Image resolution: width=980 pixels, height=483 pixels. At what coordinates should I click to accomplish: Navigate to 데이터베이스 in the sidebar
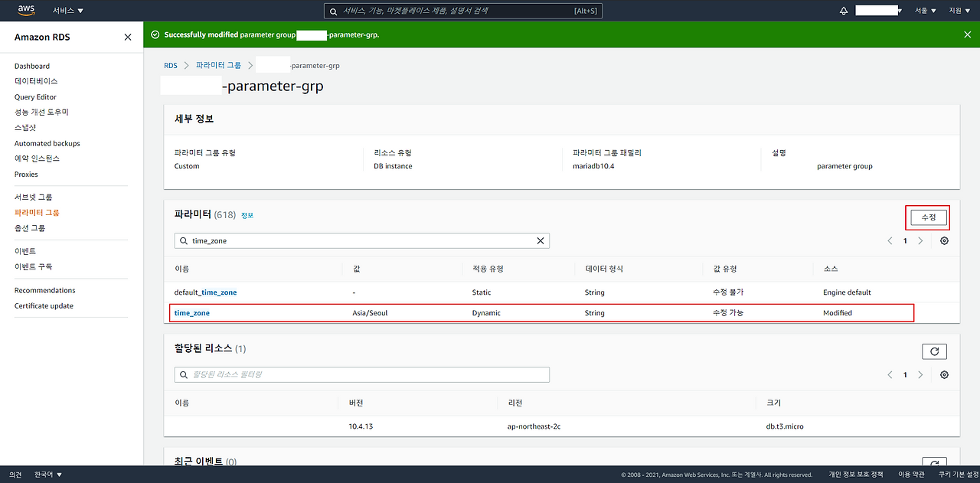click(x=36, y=81)
